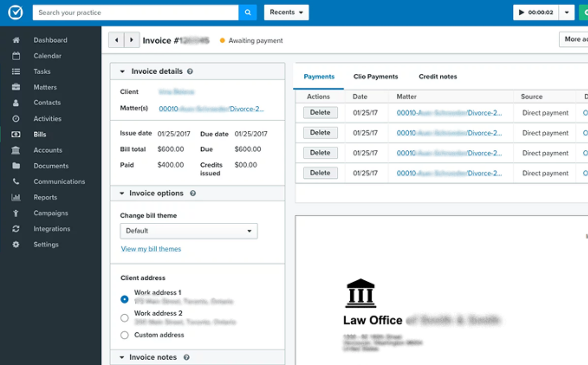Image resolution: width=588 pixels, height=365 pixels.
Task: Delete the first payment row
Action: click(x=320, y=113)
